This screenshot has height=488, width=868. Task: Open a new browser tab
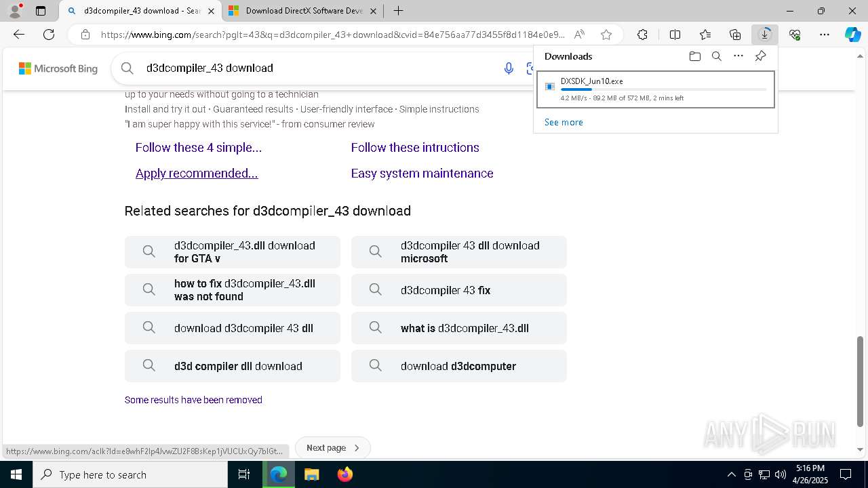click(x=399, y=11)
